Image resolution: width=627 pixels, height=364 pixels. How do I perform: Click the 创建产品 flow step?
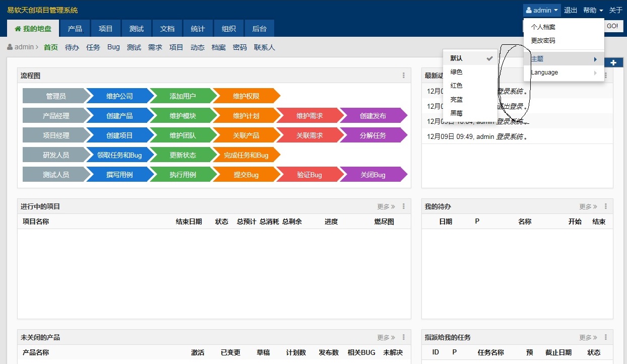(x=119, y=115)
